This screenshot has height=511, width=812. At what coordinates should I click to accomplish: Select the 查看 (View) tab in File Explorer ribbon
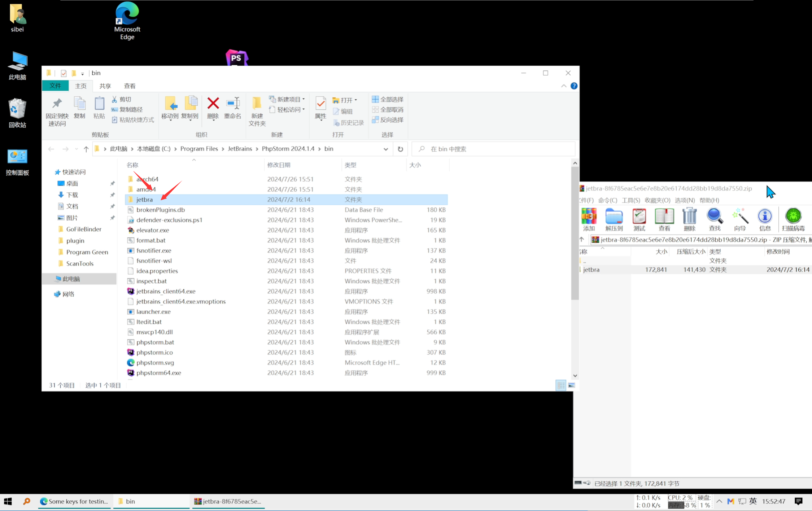[129, 86]
